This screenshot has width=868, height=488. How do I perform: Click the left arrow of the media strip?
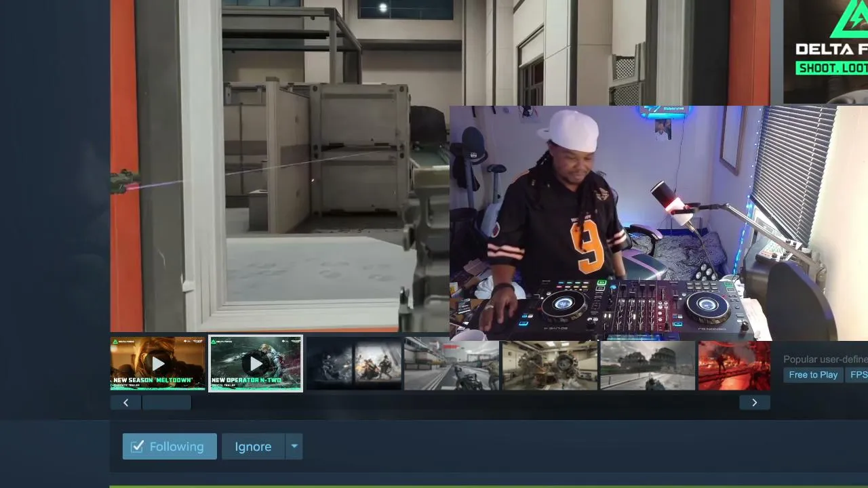(125, 403)
